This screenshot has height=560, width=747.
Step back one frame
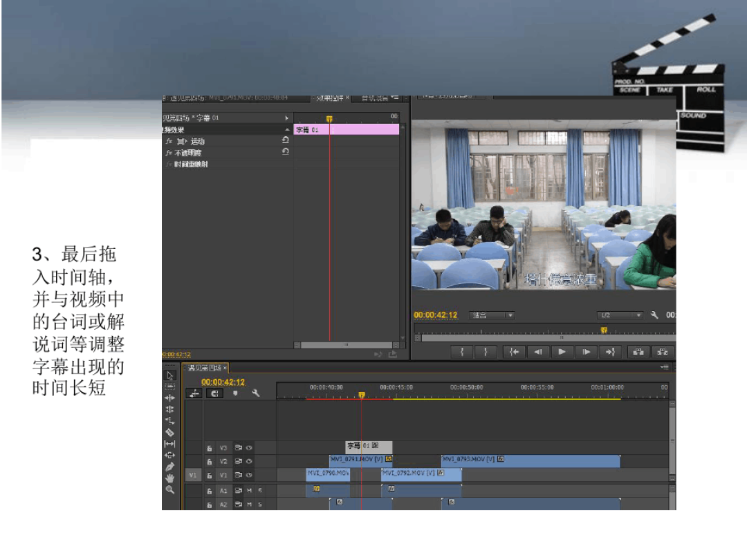(x=538, y=352)
